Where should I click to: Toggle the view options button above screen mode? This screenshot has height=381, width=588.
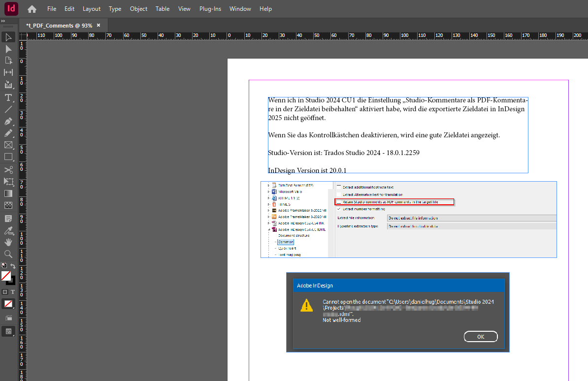pyautogui.click(x=8, y=318)
